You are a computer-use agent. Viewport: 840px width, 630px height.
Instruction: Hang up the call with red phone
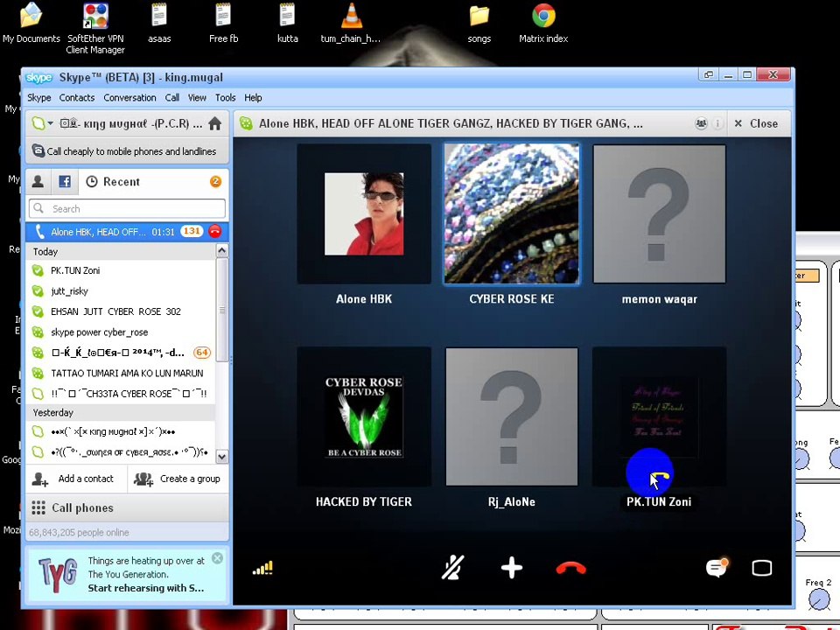pyautogui.click(x=571, y=568)
